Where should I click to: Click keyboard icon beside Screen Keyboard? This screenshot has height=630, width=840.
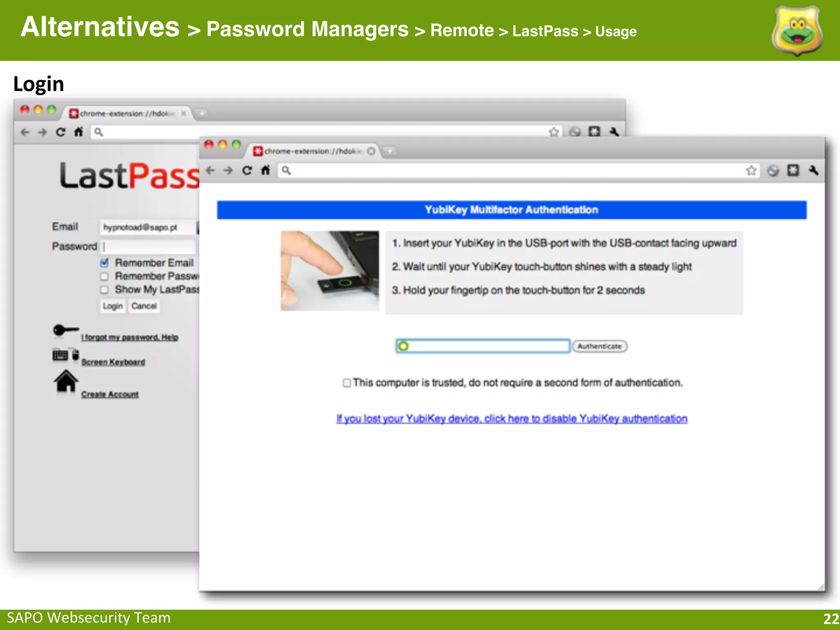tap(66, 355)
